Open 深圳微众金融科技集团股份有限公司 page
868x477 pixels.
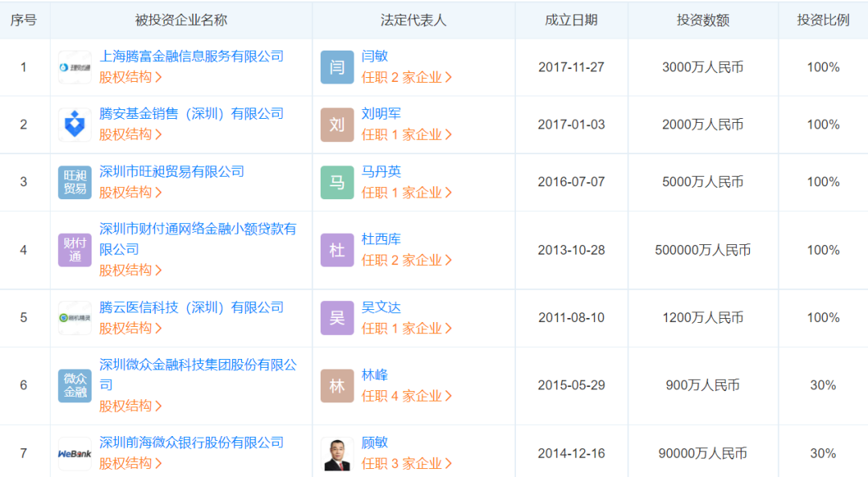click(199, 375)
